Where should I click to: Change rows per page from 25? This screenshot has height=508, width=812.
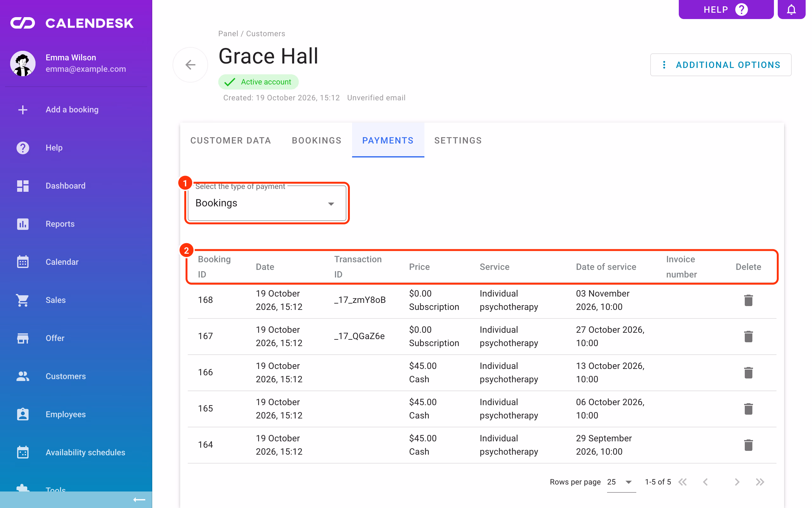pyautogui.click(x=621, y=482)
